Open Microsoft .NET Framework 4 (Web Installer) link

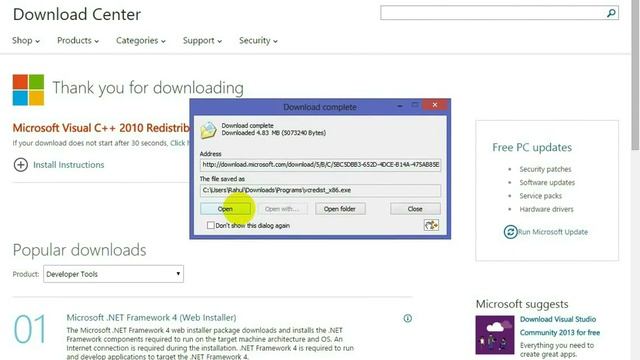pos(151,318)
